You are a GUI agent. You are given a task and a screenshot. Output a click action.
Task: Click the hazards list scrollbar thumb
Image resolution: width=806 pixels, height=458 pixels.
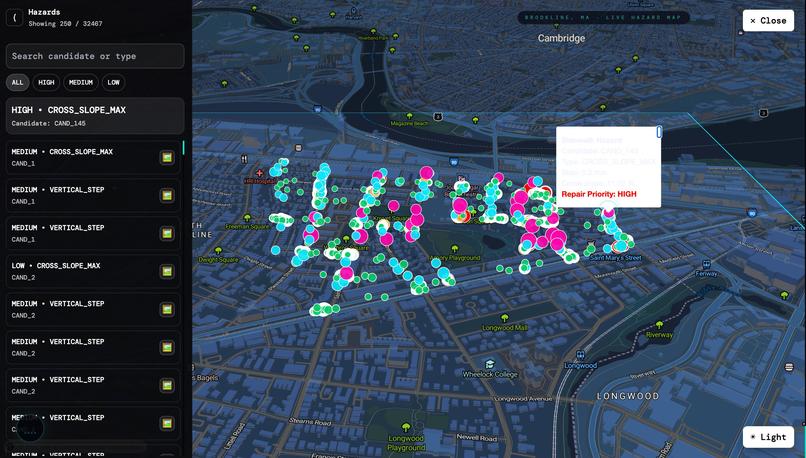pos(183,148)
